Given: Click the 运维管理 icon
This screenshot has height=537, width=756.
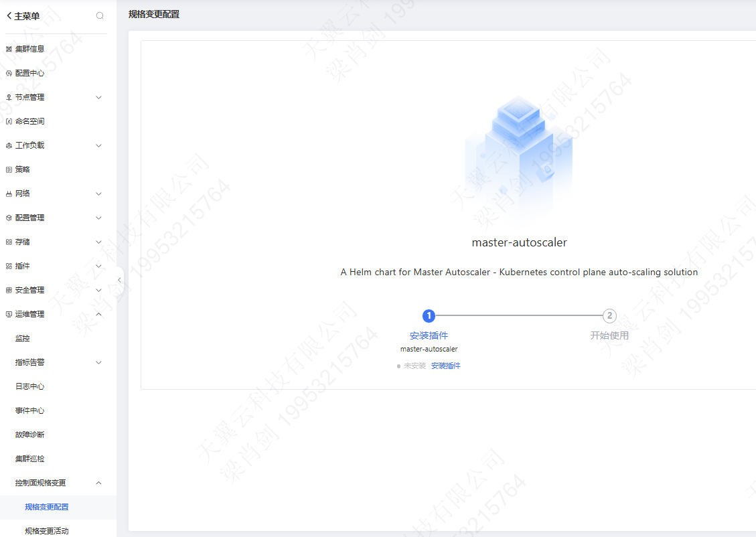Looking at the screenshot, I should pyautogui.click(x=9, y=314).
